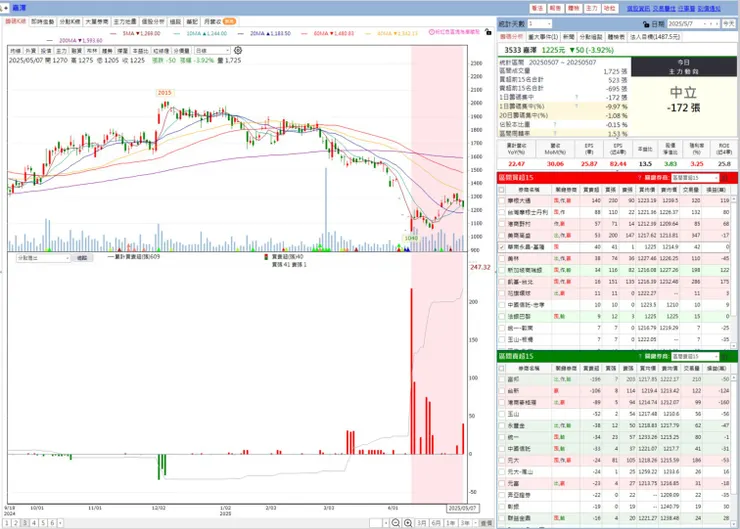The image size is (740, 529).
Task: Tick the 美商高盛 row checkbox
Action: 502,235
